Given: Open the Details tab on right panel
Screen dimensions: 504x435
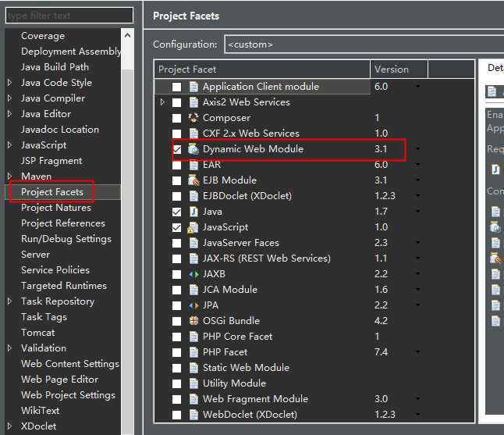Looking at the screenshot, I should [495, 68].
